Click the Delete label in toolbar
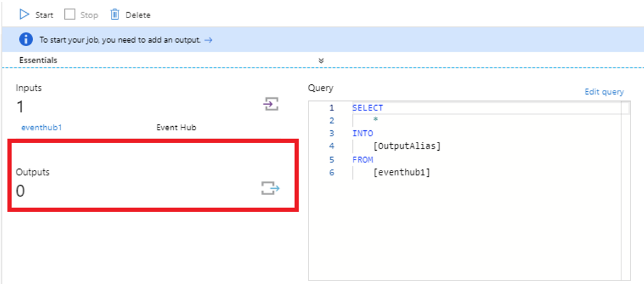The image size is (644, 284). [138, 15]
